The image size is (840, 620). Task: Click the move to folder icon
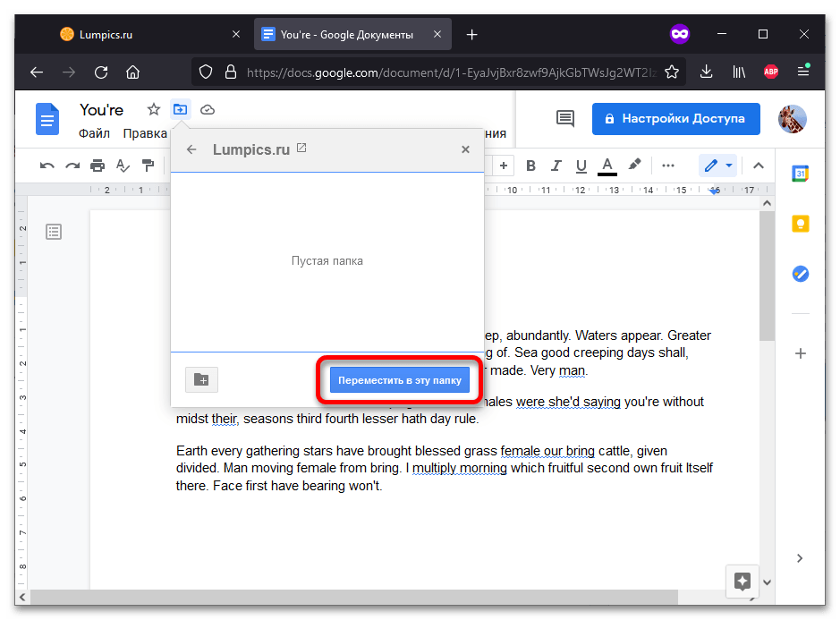tap(181, 110)
